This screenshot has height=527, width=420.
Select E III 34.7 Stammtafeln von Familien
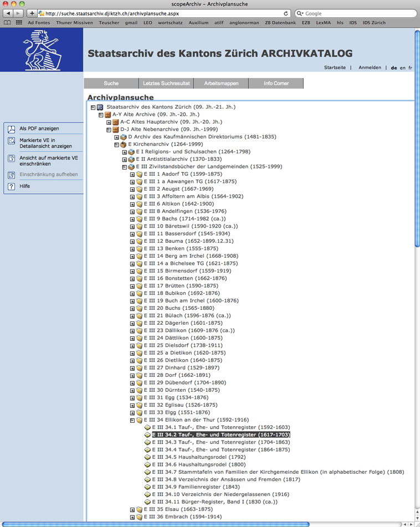[278, 472]
